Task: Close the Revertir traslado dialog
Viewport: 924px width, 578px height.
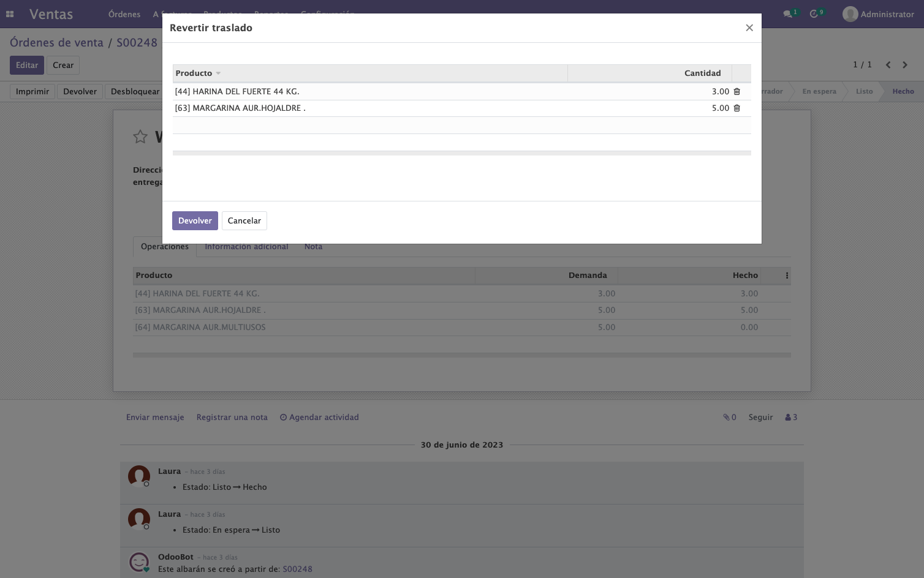Action: pos(749,28)
